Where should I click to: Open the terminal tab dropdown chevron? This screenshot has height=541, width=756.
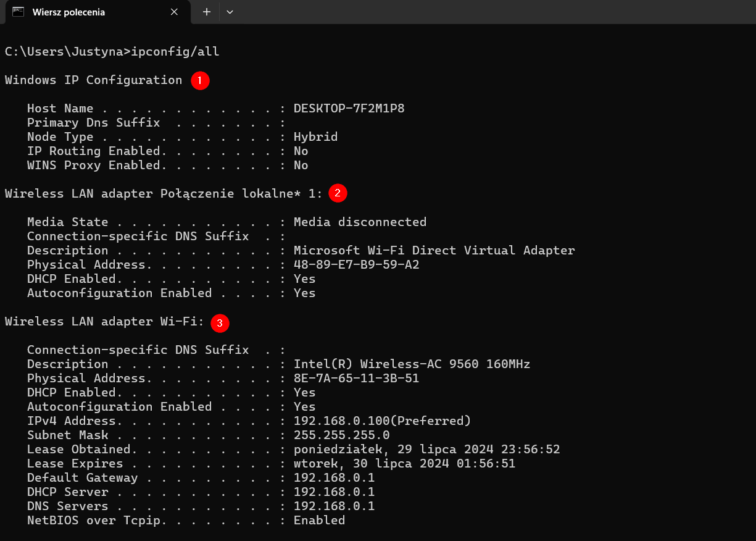point(230,12)
